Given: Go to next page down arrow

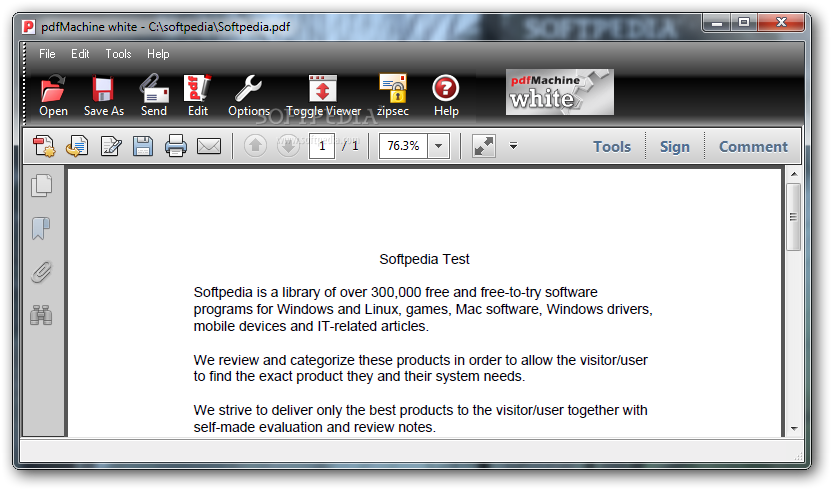Looking at the screenshot, I should pyautogui.click(x=288, y=145).
